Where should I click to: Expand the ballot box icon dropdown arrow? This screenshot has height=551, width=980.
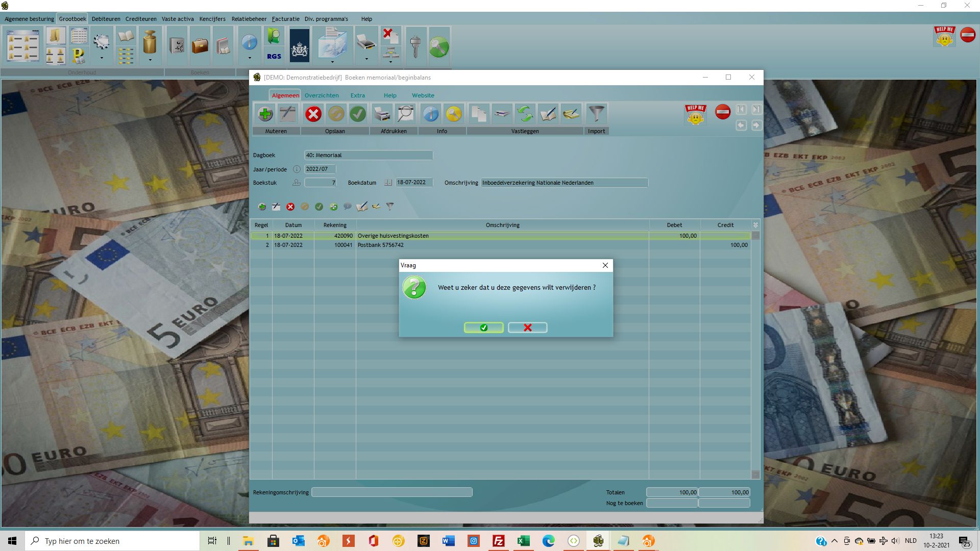(332, 62)
